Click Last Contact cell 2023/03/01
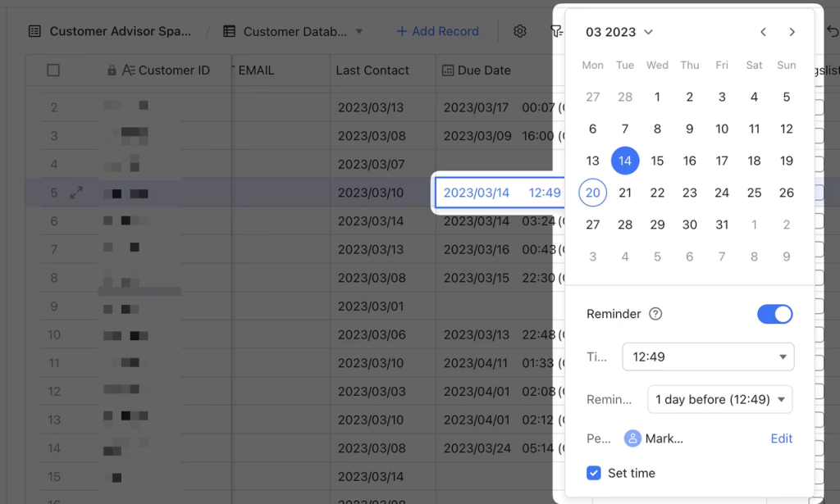Image resolution: width=840 pixels, height=504 pixels. click(383, 306)
